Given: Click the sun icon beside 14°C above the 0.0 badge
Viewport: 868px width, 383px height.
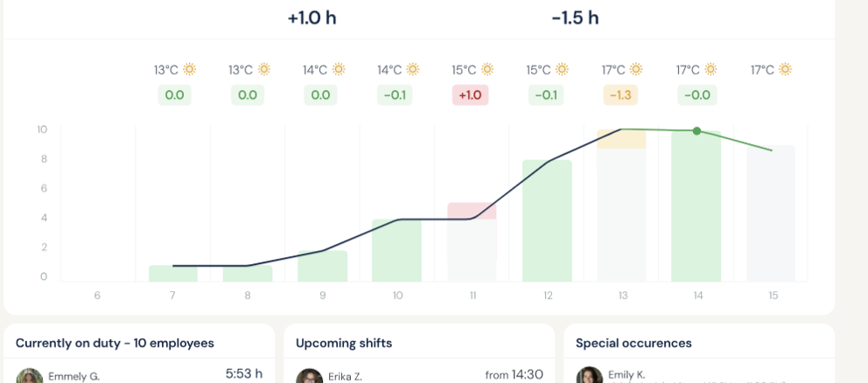Looking at the screenshot, I should (339, 70).
